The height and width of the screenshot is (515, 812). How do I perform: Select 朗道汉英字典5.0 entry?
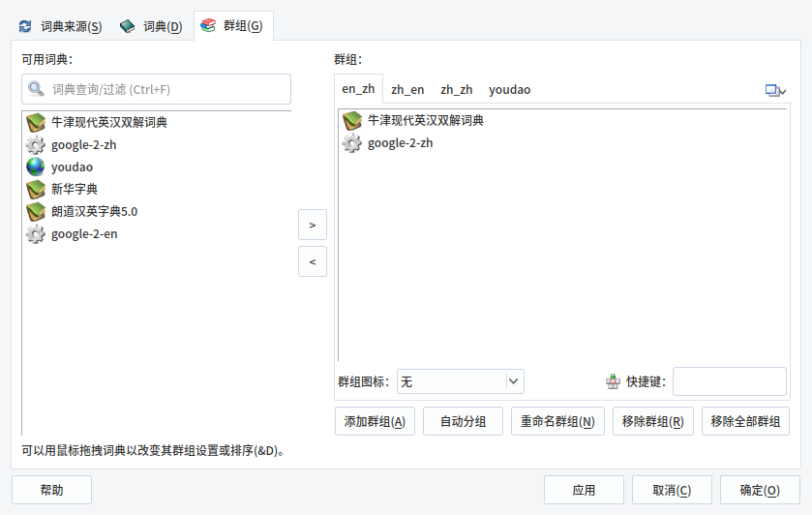point(94,211)
